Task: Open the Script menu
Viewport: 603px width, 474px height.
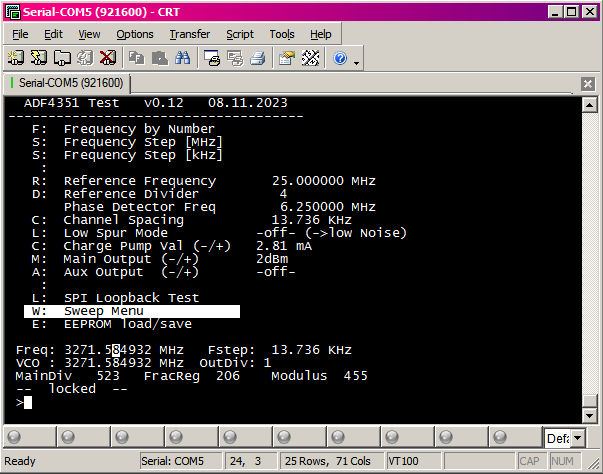Action: click(240, 34)
